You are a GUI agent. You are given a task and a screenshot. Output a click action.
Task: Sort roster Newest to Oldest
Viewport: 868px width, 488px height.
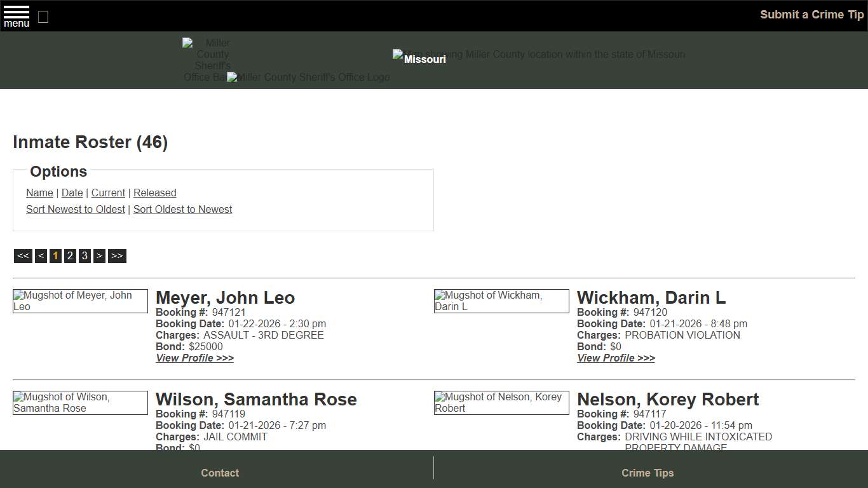click(75, 209)
